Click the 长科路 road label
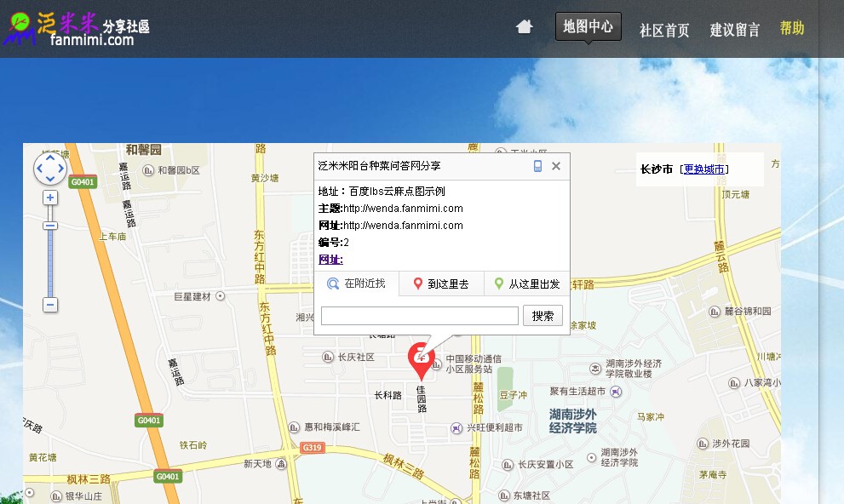The image size is (844, 504). tap(388, 395)
